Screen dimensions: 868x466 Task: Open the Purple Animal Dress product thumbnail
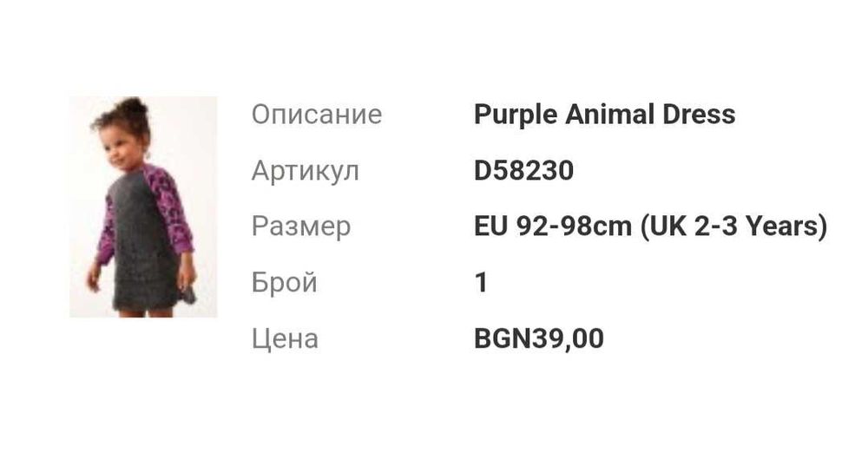pyautogui.click(x=143, y=207)
